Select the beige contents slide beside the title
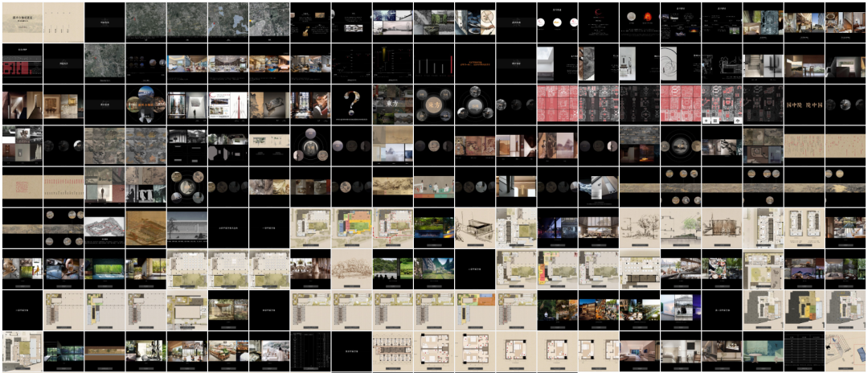 click(x=63, y=22)
